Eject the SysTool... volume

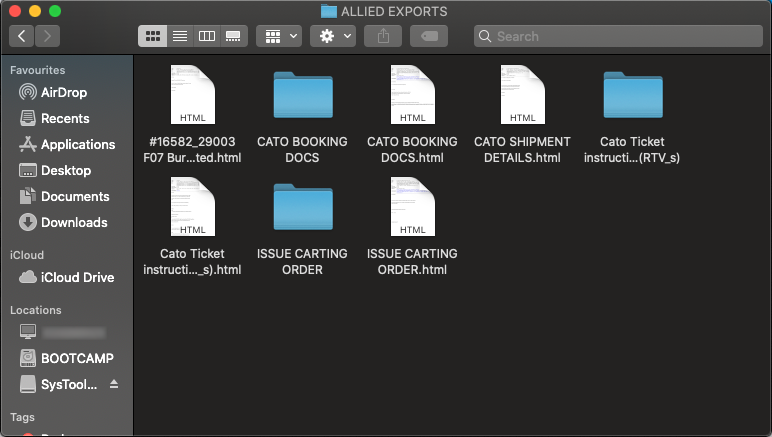pyautogui.click(x=114, y=384)
